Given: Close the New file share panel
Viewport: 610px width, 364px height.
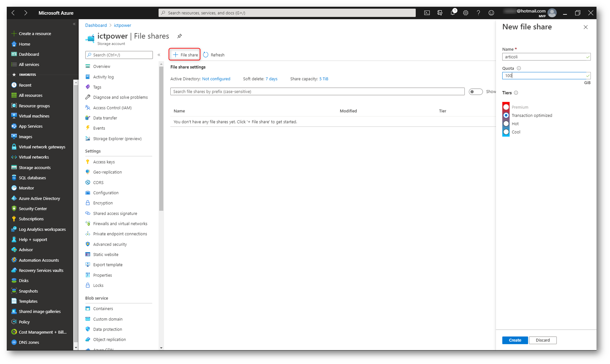Looking at the screenshot, I should (586, 27).
